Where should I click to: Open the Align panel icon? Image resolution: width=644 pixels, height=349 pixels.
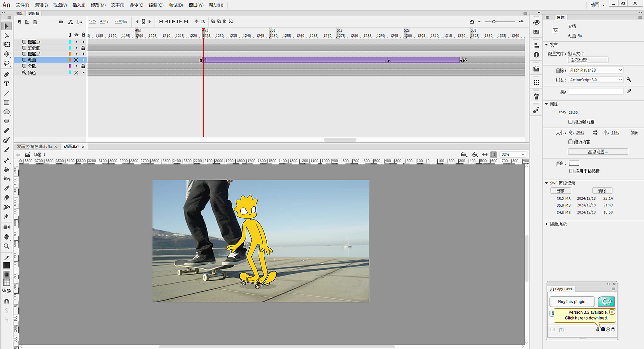(536, 45)
